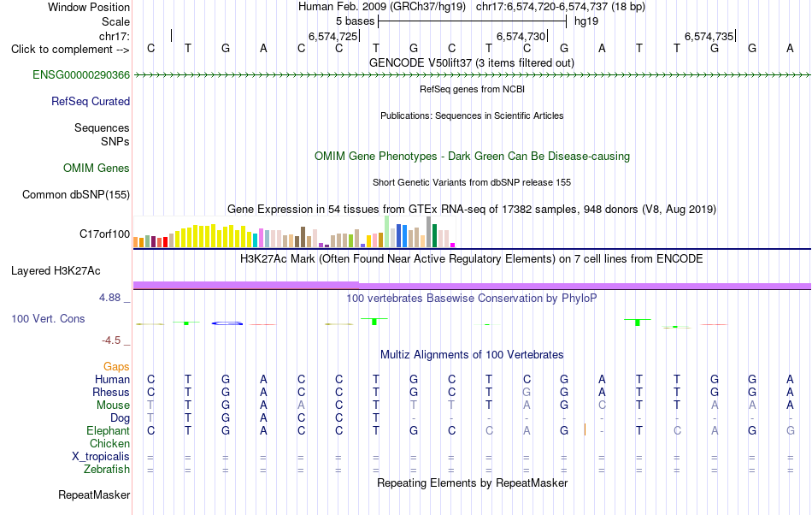Viewport: 812px width, 515px height.
Task: Click the hg19 label beside scale bar
Action: click(x=586, y=21)
